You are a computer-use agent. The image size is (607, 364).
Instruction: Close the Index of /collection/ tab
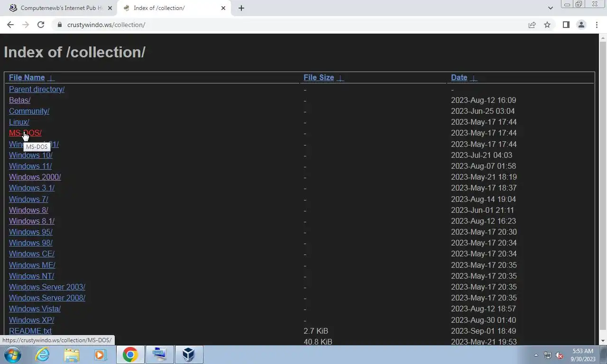(223, 8)
